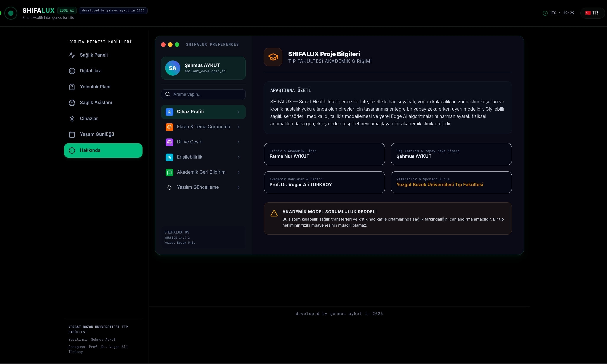The height and width of the screenshot is (364, 607).
Task: Click the SHIFALUX brand name in header
Action: (38, 11)
